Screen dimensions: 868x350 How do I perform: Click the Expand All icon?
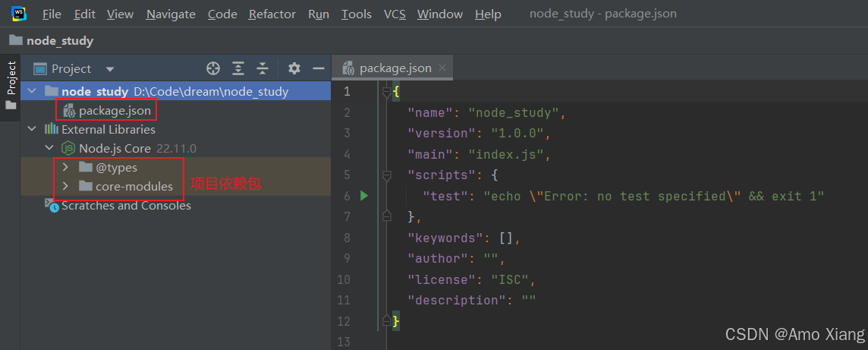click(x=238, y=68)
